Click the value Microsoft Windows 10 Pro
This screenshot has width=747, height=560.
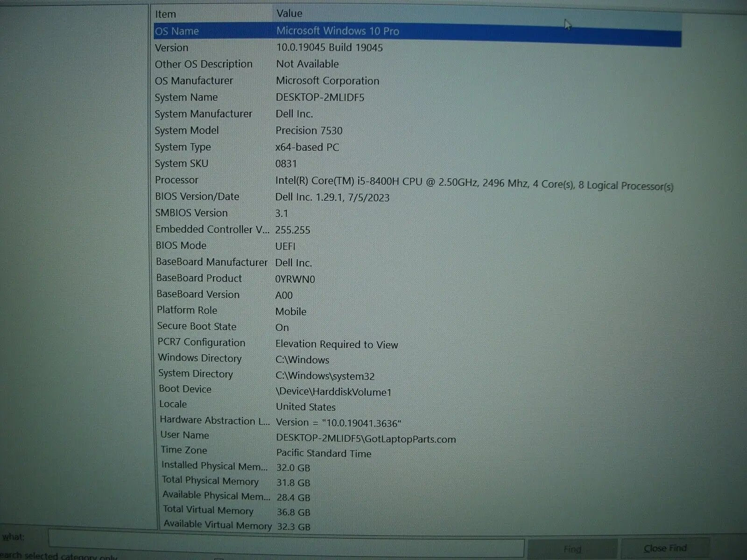tap(338, 31)
